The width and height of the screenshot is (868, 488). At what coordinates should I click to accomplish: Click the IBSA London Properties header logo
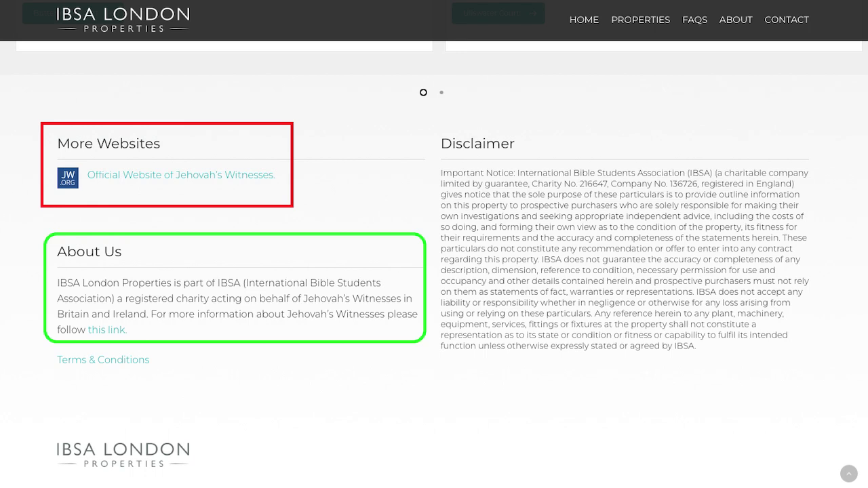pos(123,20)
